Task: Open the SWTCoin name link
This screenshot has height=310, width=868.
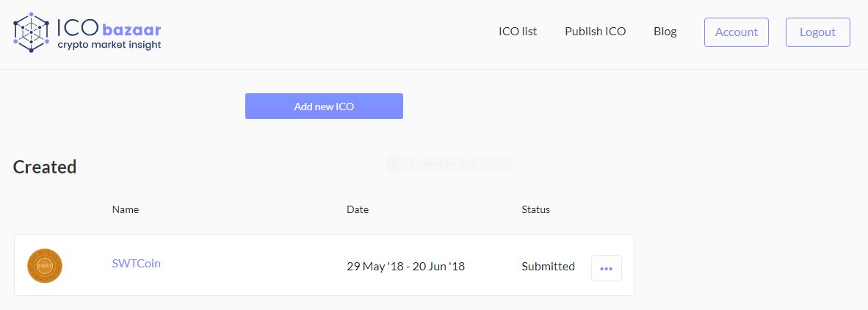Action: (x=136, y=264)
